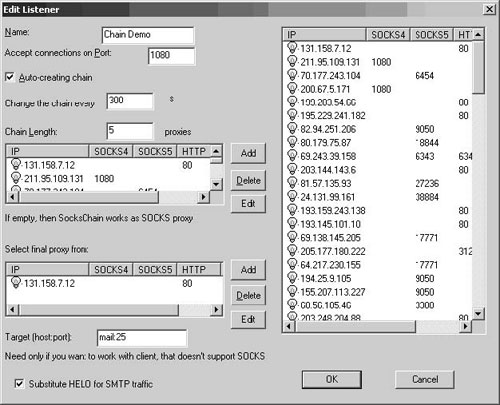Click the left arrow of the right proxy list's horizontal scrollbar
This screenshot has width=500, height=405.
(x=289, y=326)
